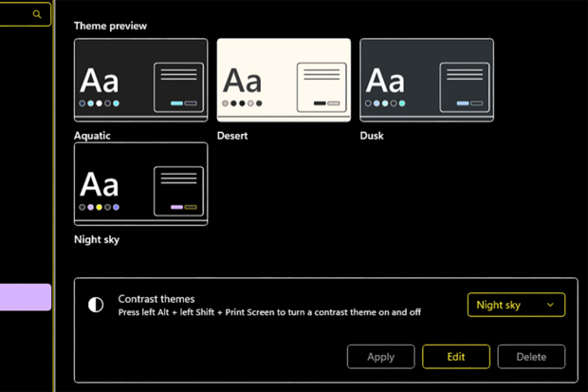This screenshot has width=588, height=392.
Task: Pick the Night sky theme preview
Action: 140,184
